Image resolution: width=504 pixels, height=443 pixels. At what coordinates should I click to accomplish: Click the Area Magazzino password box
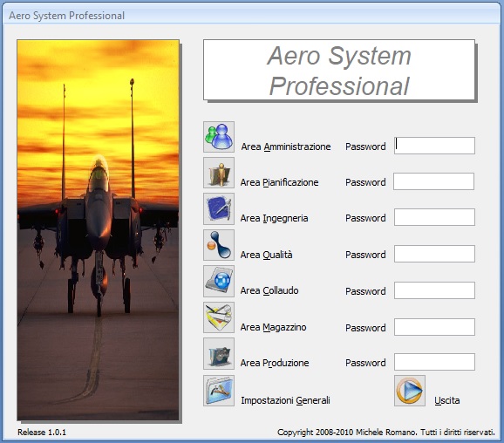[434, 327]
